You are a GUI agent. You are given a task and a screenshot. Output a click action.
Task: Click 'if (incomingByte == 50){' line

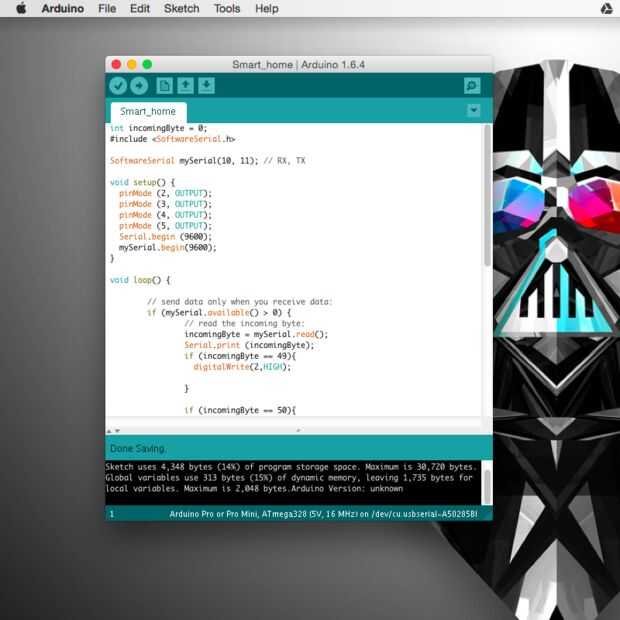[x=240, y=410]
